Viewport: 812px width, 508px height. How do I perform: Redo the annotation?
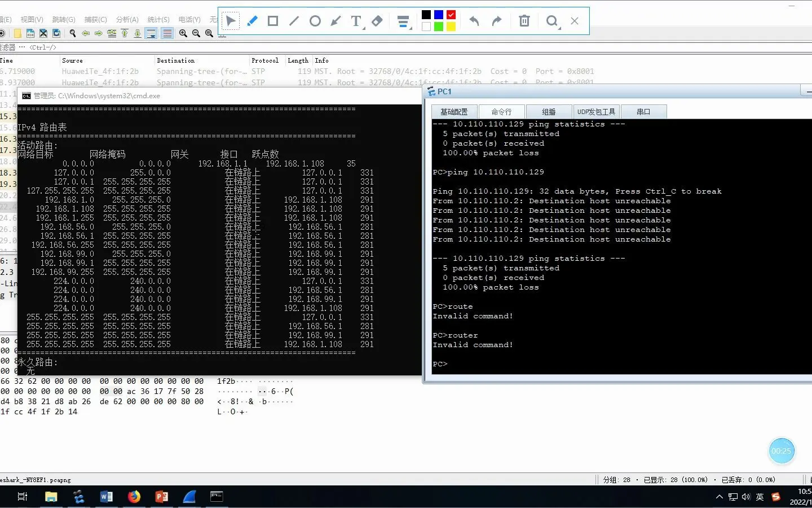496,21
